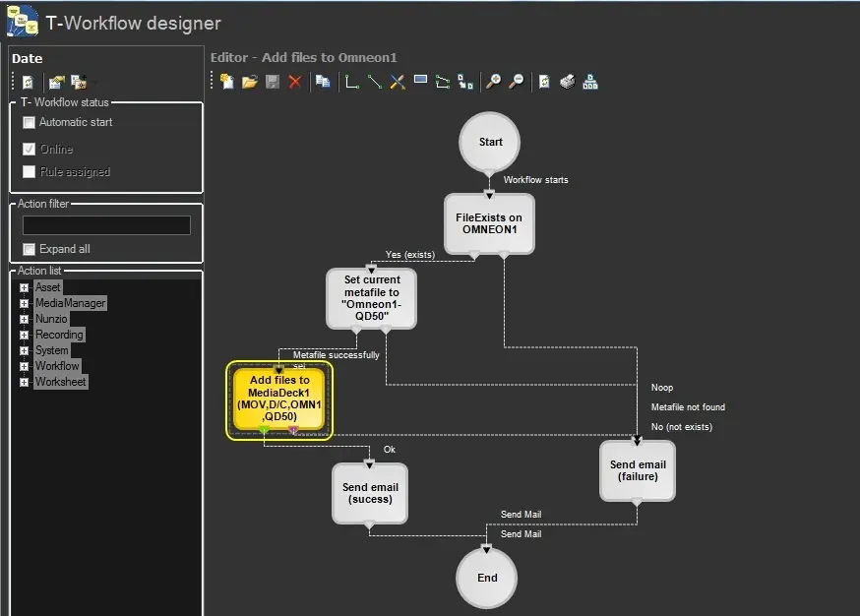The height and width of the screenshot is (616, 860).
Task: Click the Action filter text field
Action: click(x=106, y=225)
